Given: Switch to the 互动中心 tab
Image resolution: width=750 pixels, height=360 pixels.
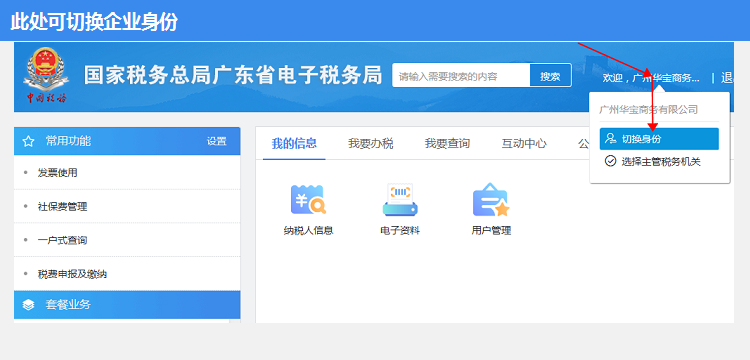Looking at the screenshot, I should click(x=524, y=143).
